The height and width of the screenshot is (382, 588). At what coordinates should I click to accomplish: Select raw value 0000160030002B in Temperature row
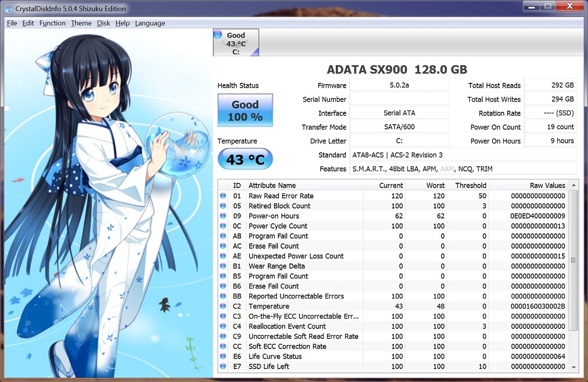click(538, 306)
